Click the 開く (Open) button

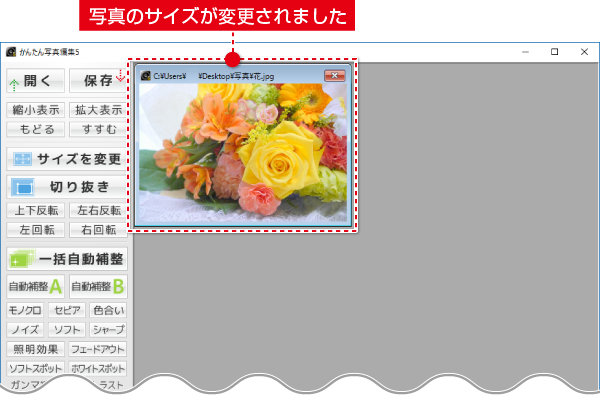[36, 81]
